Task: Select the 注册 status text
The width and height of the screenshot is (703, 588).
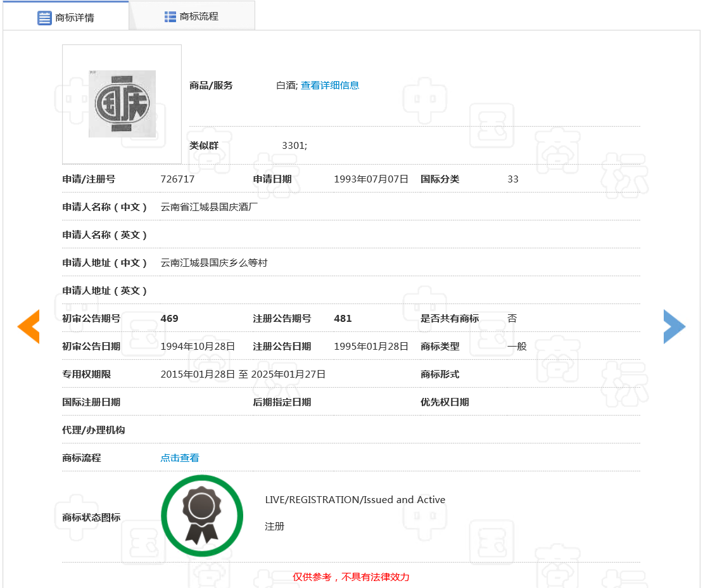Action: pyautogui.click(x=274, y=527)
